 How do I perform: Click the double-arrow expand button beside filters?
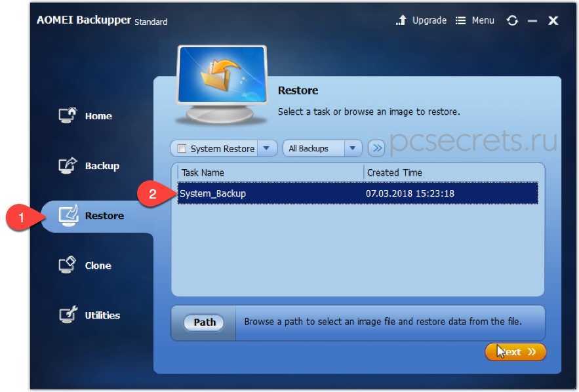tap(376, 148)
